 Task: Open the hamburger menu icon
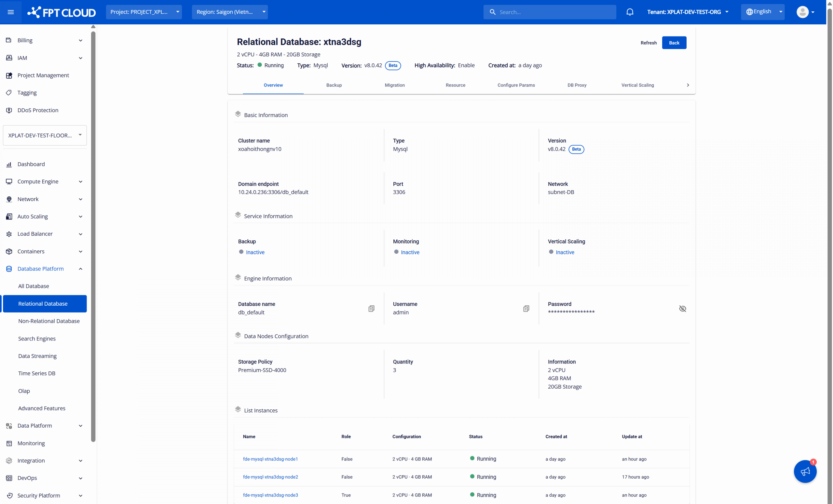point(10,12)
